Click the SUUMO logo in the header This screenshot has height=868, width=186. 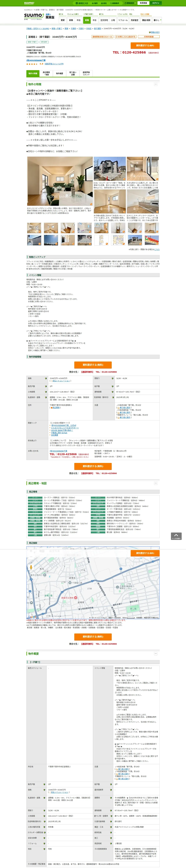34,16
